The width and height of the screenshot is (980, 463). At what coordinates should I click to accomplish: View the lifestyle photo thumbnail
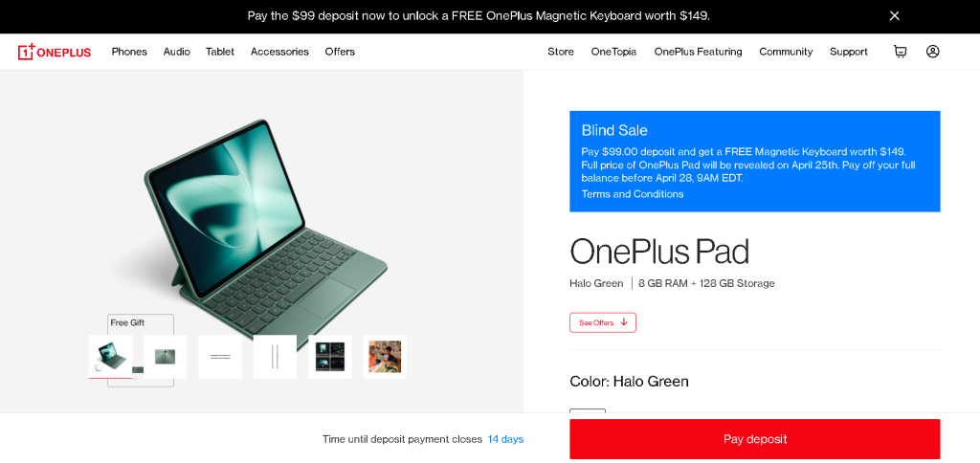tap(385, 357)
